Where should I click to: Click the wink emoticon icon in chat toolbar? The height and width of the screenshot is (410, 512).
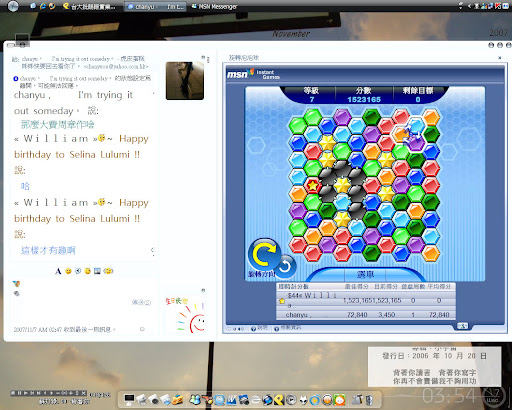88,271
